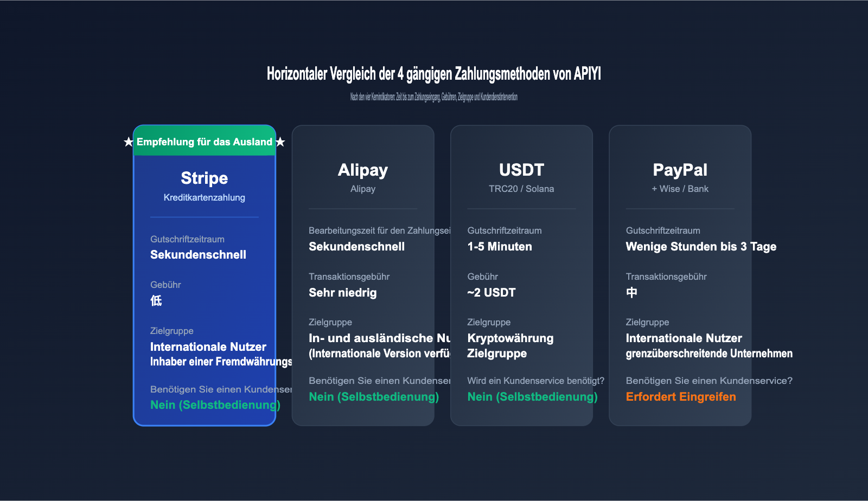Click 'Nein (Selbstbedienung)' in Alipay card
868x501 pixels.
374,397
